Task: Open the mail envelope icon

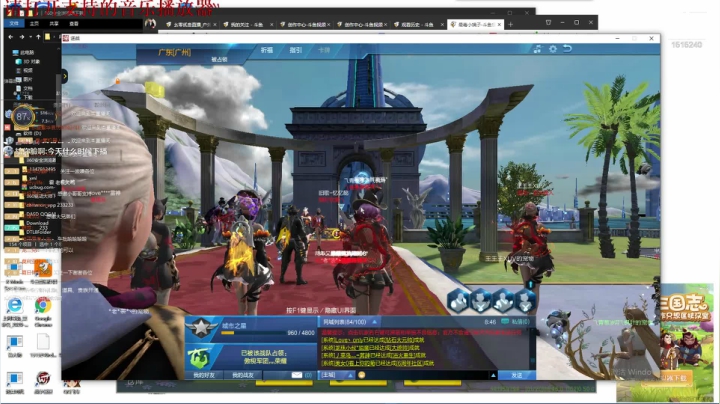Action: (297, 375)
